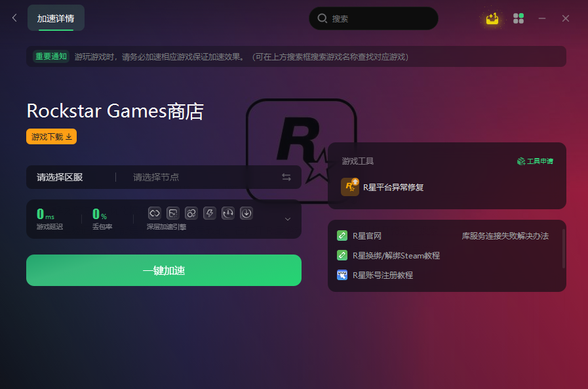Click the 重要通知 notice badge

pyautogui.click(x=51, y=56)
